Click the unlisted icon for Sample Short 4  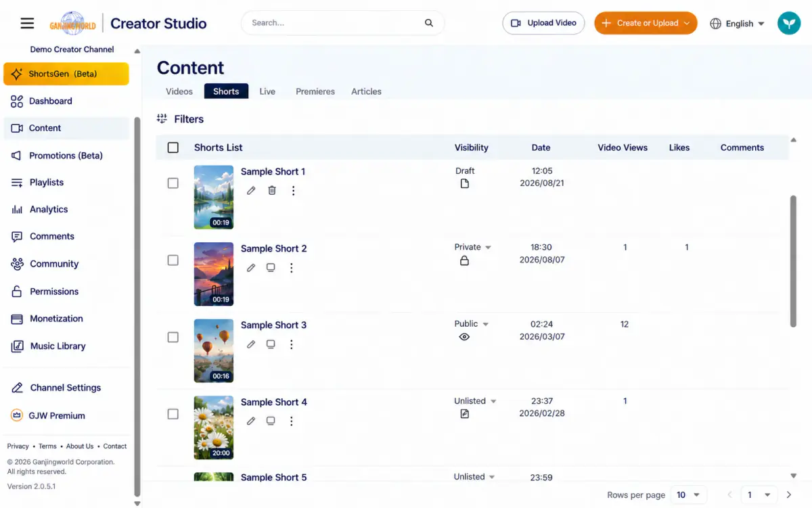click(464, 413)
